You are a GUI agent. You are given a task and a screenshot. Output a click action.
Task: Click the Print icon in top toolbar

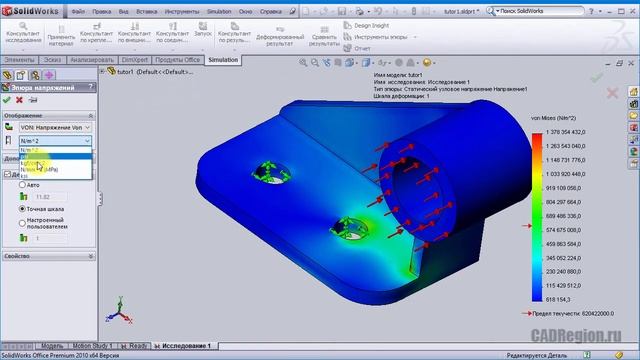click(359, 11)
